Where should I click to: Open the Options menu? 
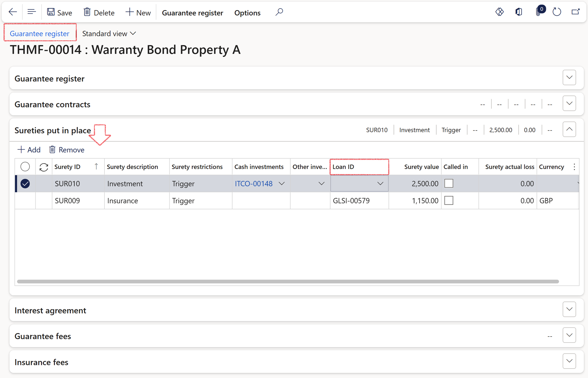tap(247, 13)
